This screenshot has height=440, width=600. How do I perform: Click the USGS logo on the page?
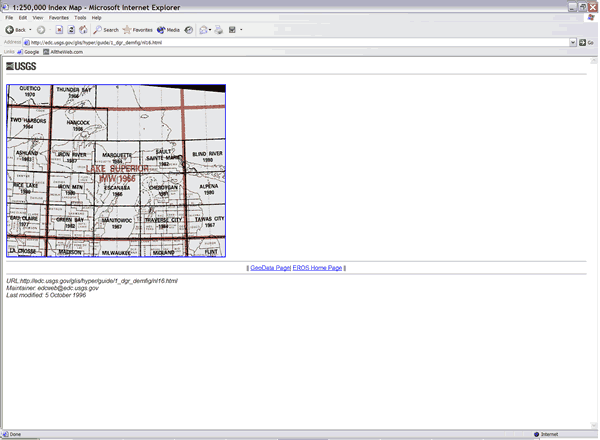(x=21, y=66)
